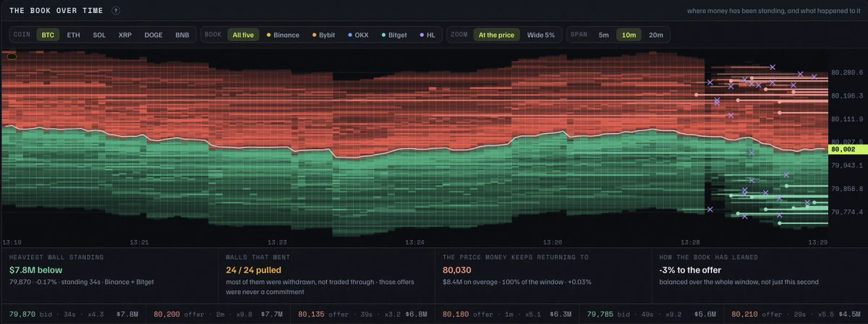The width and height of the screenshot is (868, 324).
Task: Click the 13:24 time axis label
Action: coord(415,242)
